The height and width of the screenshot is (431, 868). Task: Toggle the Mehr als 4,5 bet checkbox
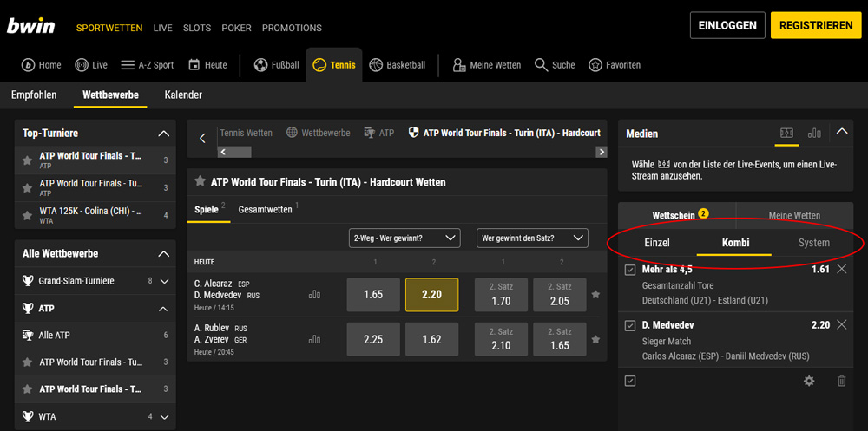tap(630, 270)
